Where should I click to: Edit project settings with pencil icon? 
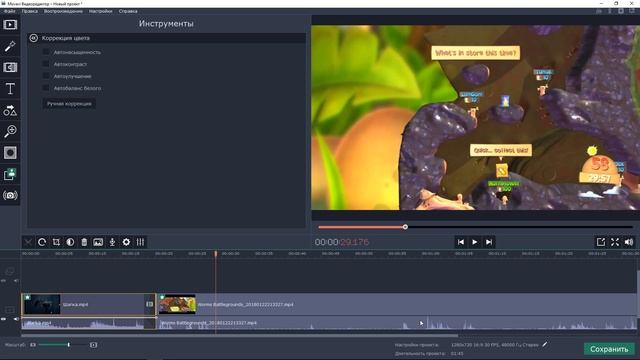tap(544, 344)
